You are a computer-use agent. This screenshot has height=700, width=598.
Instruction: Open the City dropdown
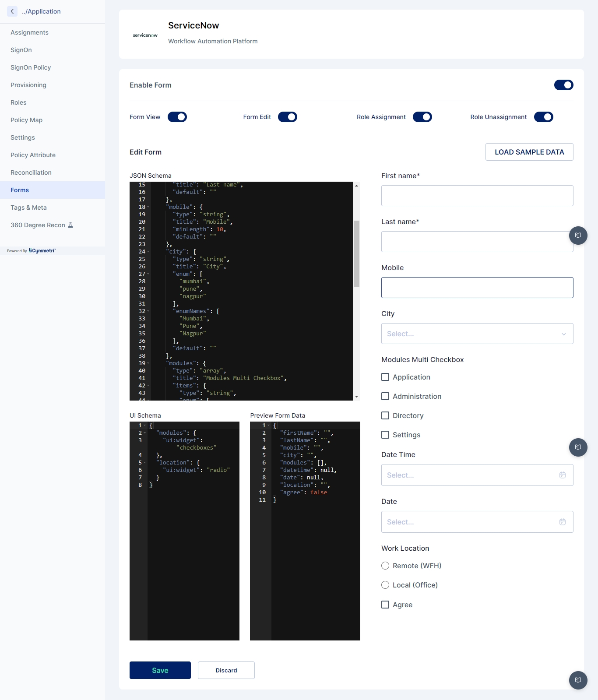click(x=477, y=334)
